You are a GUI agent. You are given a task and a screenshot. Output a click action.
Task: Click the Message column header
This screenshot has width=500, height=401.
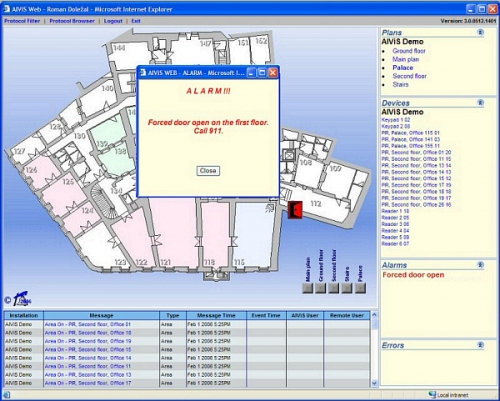coord(101,315)
